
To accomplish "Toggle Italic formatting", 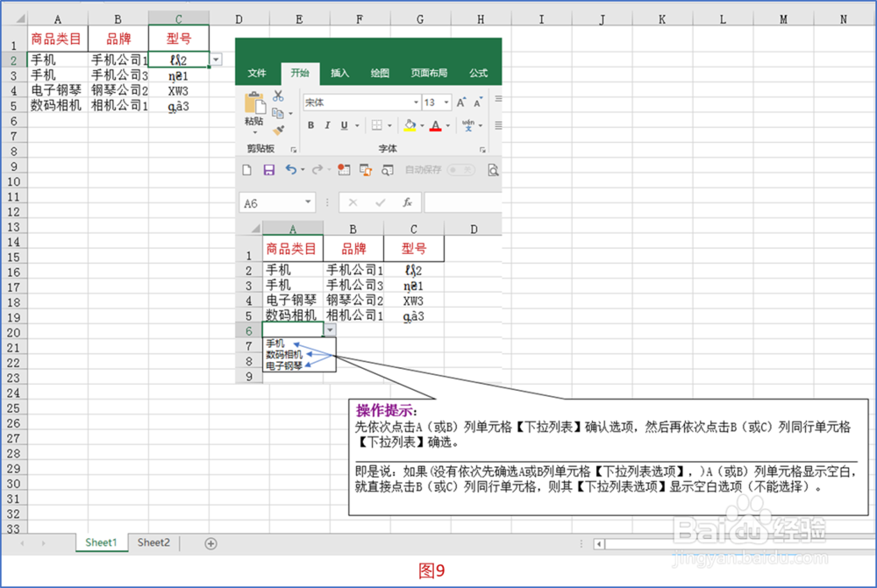I will pyautogui.click(x=327, y=125).
